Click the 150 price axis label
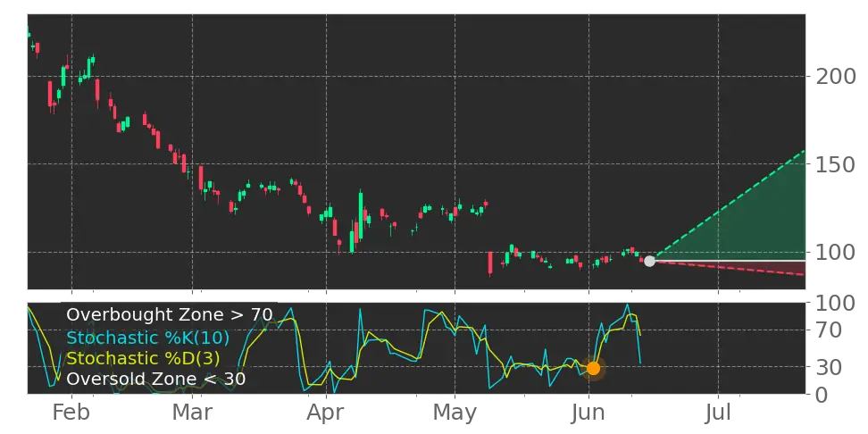Image resolution: width=868 pixels, height=434 pixels. 836,164
